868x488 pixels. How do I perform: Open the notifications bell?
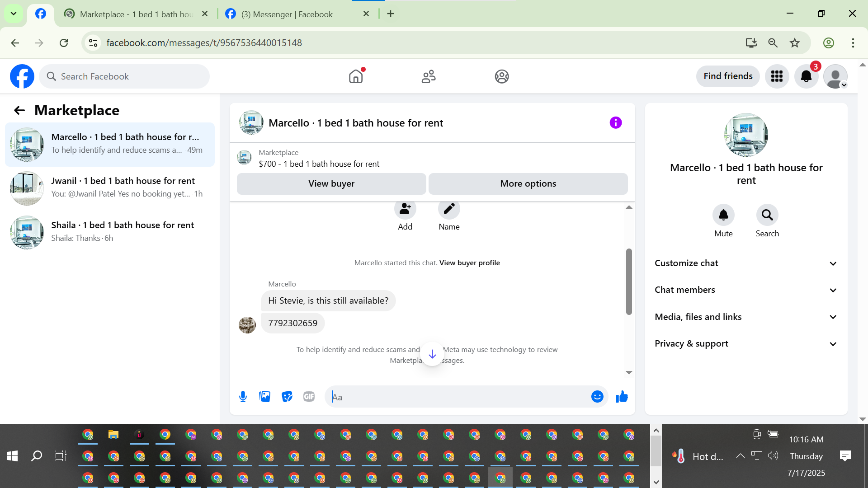coord(806,76)
